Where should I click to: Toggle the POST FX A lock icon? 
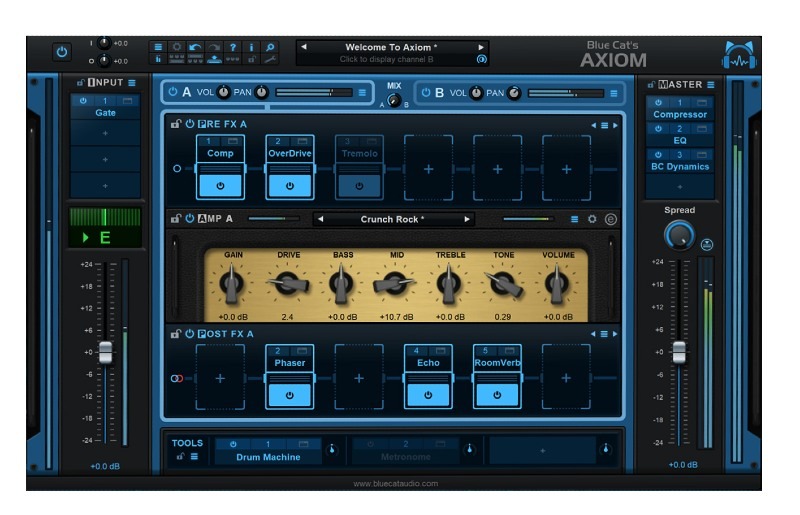pos(176,334)
